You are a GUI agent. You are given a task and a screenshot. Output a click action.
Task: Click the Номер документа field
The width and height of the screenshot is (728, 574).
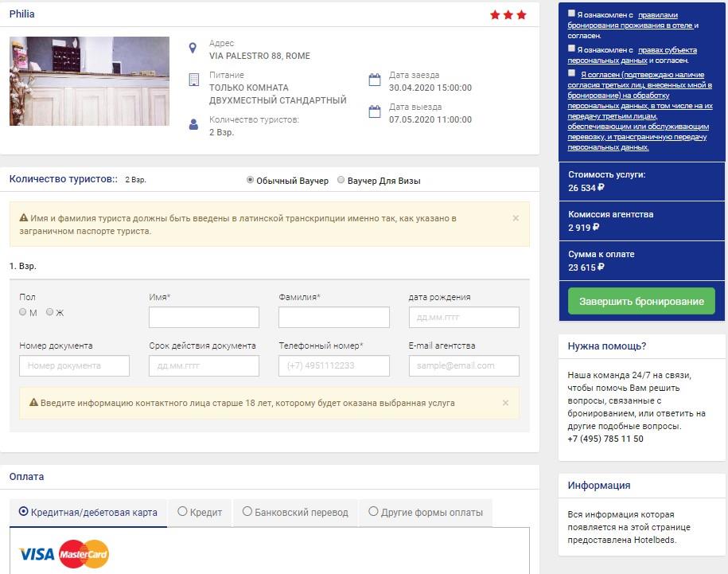tap(74, 366)
